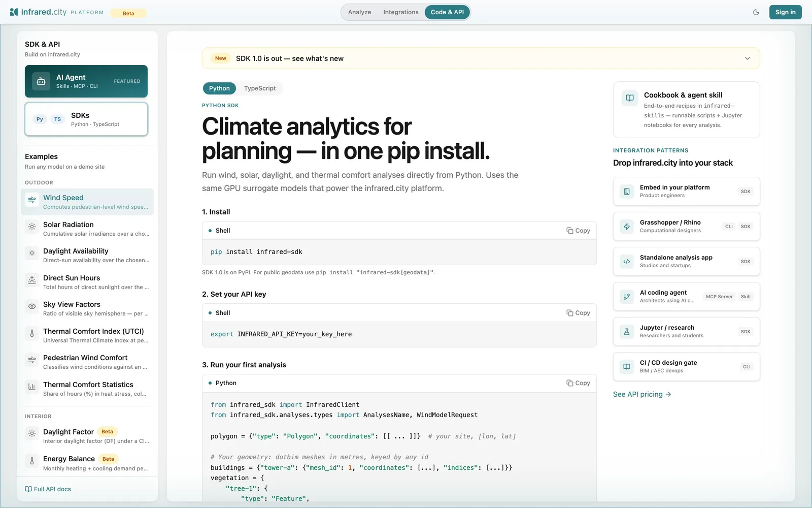Select the Code & API tab
Screen dimensions: 812x508
[x=447, y=12]
